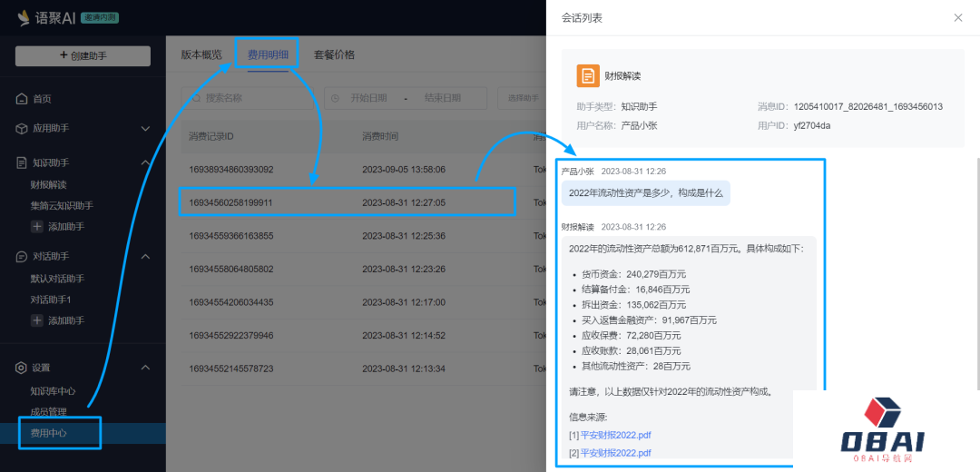Click the clock icon in date picker
The image size is (980, 472).
pyautogui.click(x=335, y=98)
